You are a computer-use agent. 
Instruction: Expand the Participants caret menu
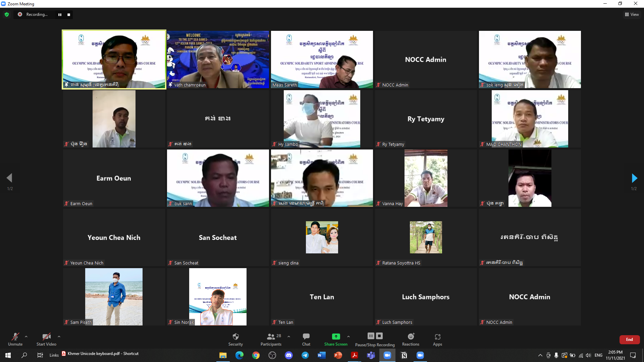(289, 337)
